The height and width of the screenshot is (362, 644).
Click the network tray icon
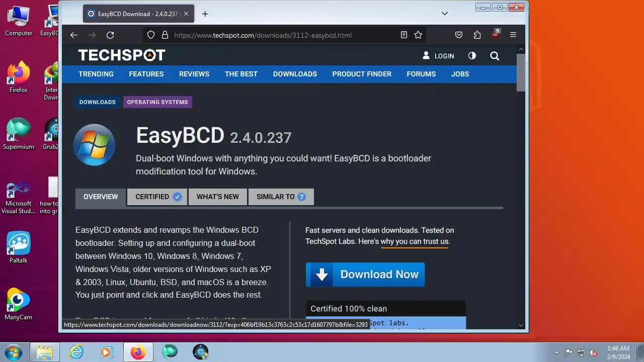pos(581,352)
